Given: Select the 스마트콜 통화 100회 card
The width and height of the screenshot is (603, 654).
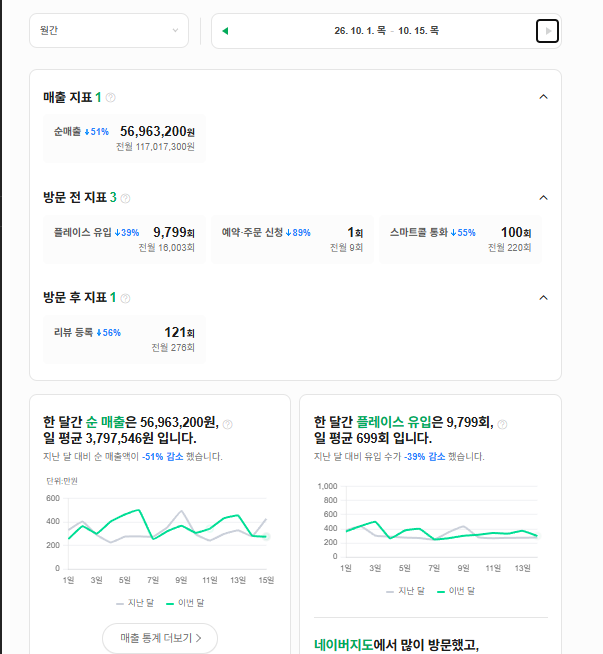Looking at the screenshot, I should 460,239.
